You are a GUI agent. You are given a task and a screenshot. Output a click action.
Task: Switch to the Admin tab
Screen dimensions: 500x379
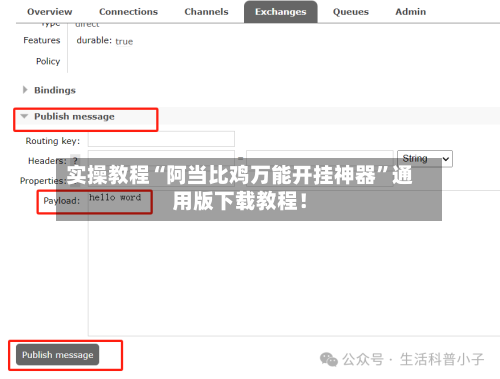pyautogui.click(x=411, y=12)
